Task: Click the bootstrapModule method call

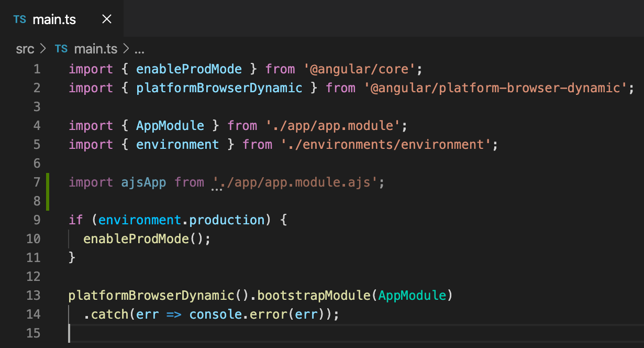Action: pos(314,296)
